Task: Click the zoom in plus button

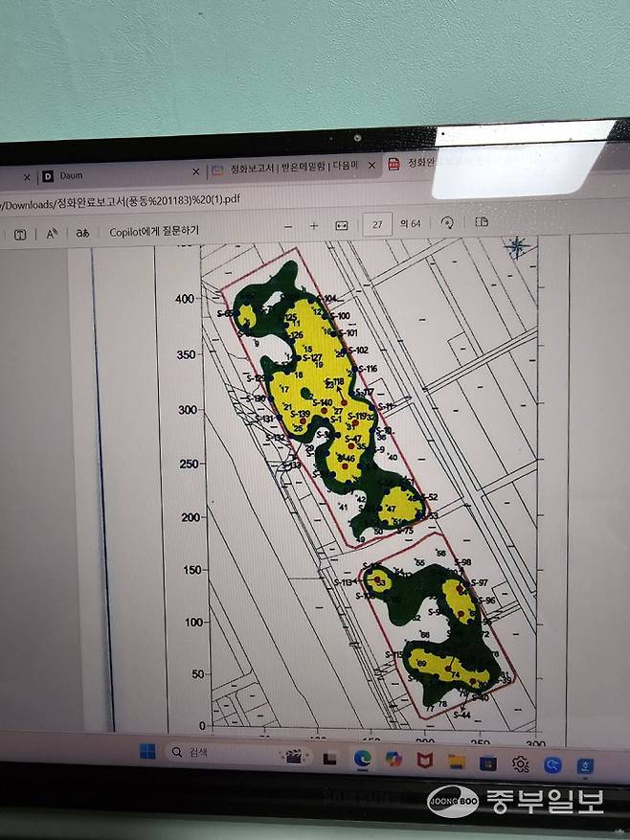Action: pos(313,226)
